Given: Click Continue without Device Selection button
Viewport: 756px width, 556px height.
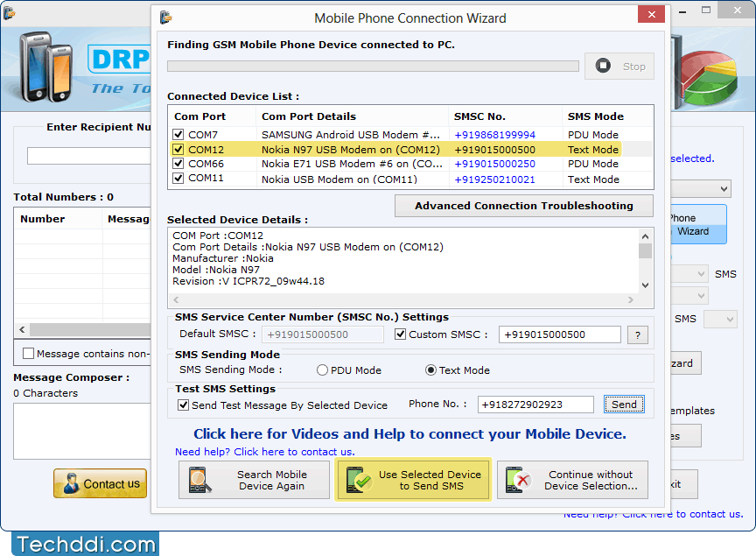Looking at the screenshot, I should click(x=572, y=480).
